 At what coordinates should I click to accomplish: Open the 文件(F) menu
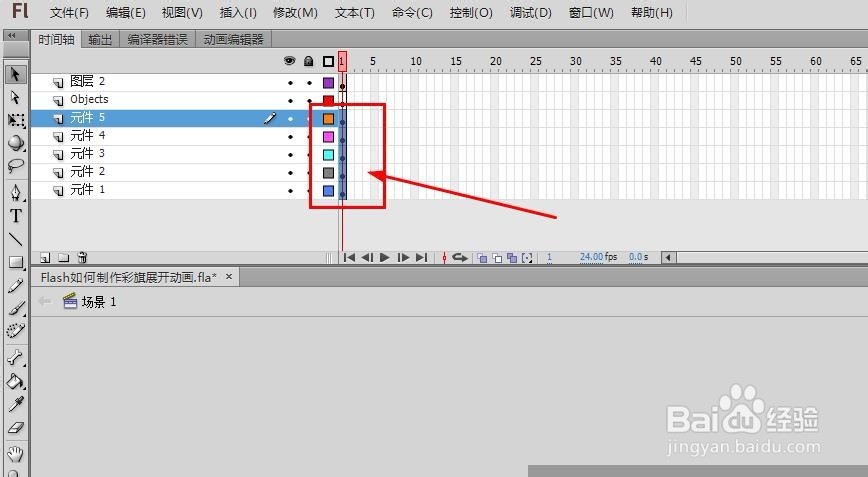click(69, 13)
